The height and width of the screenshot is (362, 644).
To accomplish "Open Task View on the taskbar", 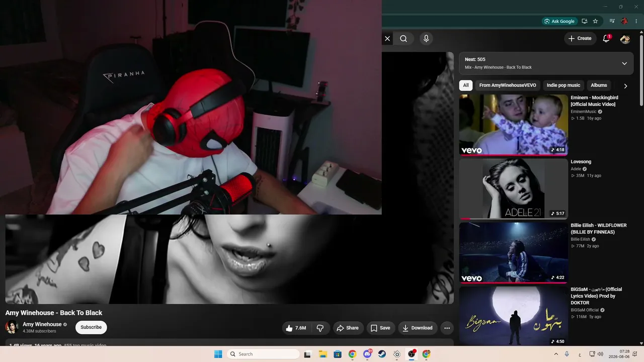I will pyautogui.click(x=307, y=354).
